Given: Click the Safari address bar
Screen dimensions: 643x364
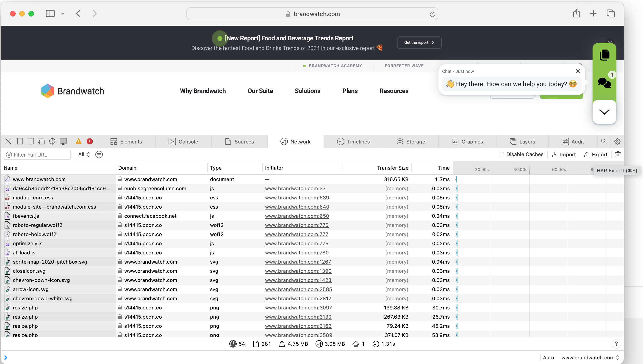Looking at the screenshot, I should point(312,14).
